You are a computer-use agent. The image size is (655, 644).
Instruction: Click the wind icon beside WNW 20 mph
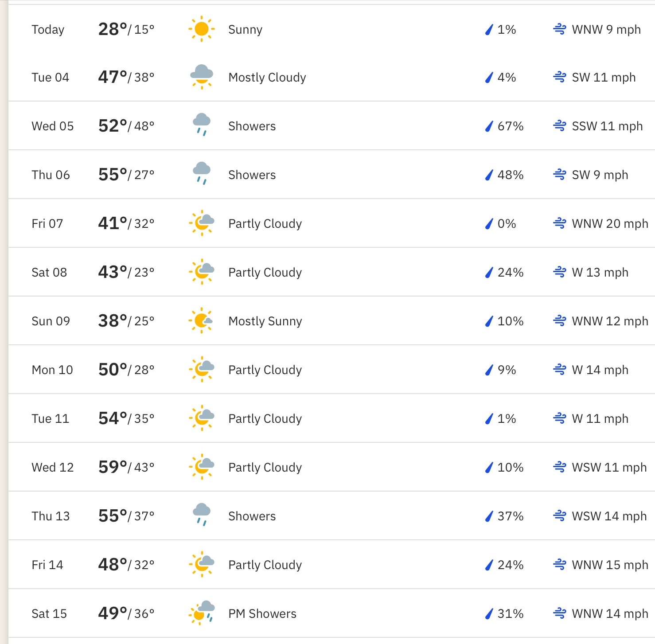(x=559, y=223)
